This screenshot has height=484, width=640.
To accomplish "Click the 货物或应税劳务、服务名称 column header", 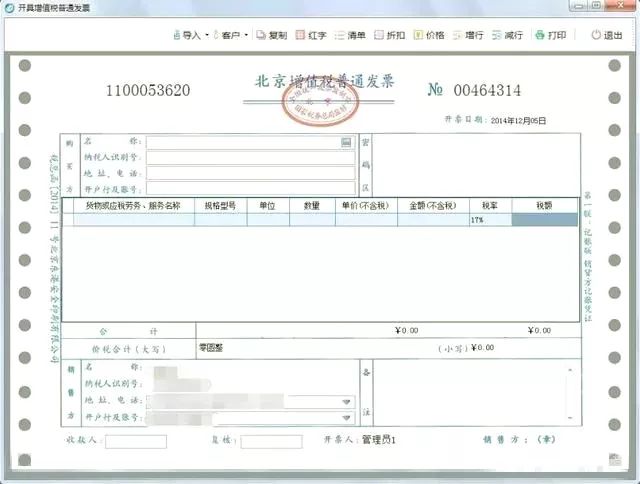I will point(133,206).
